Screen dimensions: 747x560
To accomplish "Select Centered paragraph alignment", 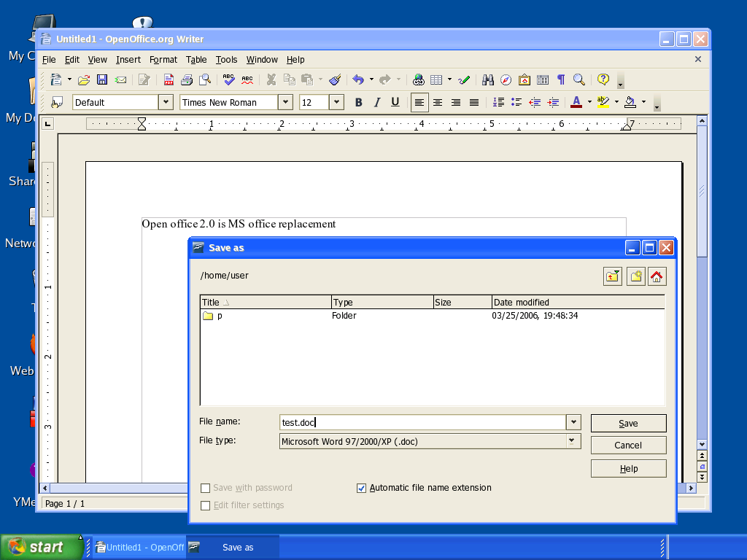I will pos(438,102).
